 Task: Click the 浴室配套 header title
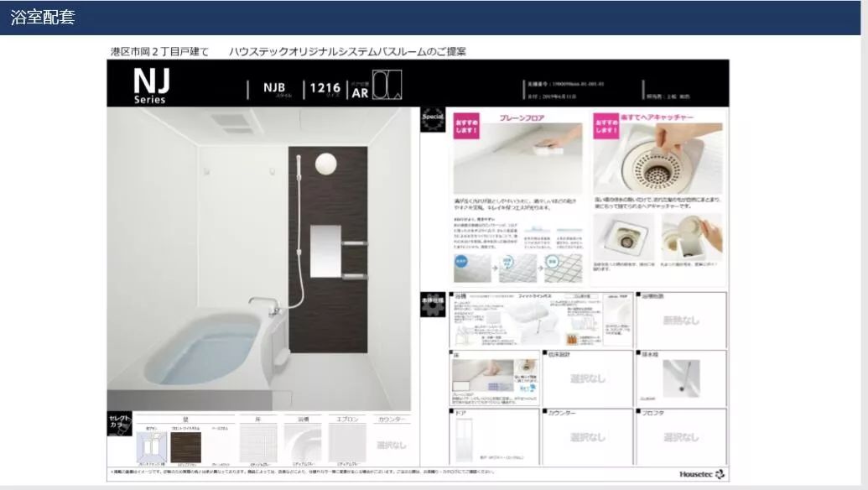(x=43, y=17)
